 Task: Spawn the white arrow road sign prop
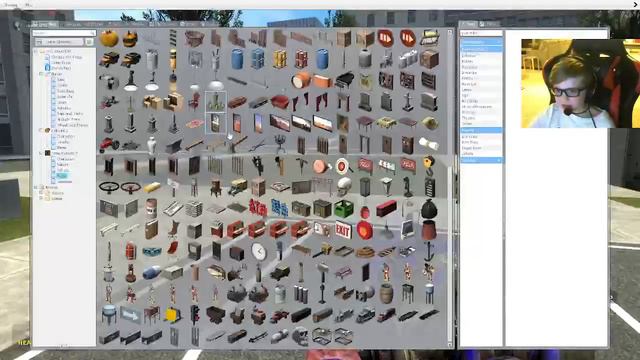131,316
